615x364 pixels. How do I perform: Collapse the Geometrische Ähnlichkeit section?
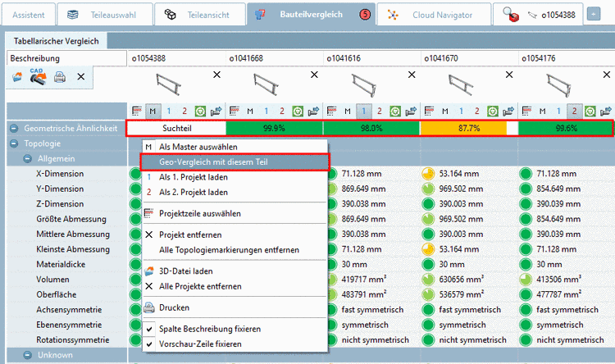coord(14,128)
